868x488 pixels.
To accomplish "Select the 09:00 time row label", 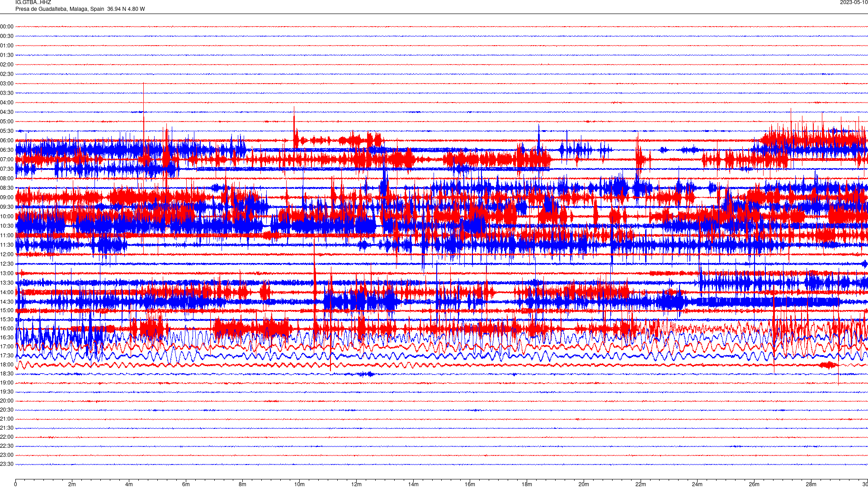I will (7, 197).
